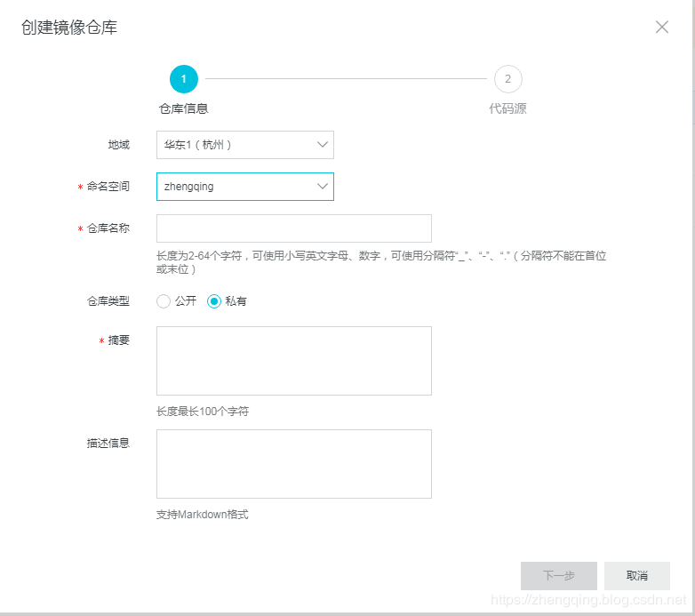Click the 摘要 field label
The width and height of the screenshot is (695, 616).
click(x=119, y=340)
